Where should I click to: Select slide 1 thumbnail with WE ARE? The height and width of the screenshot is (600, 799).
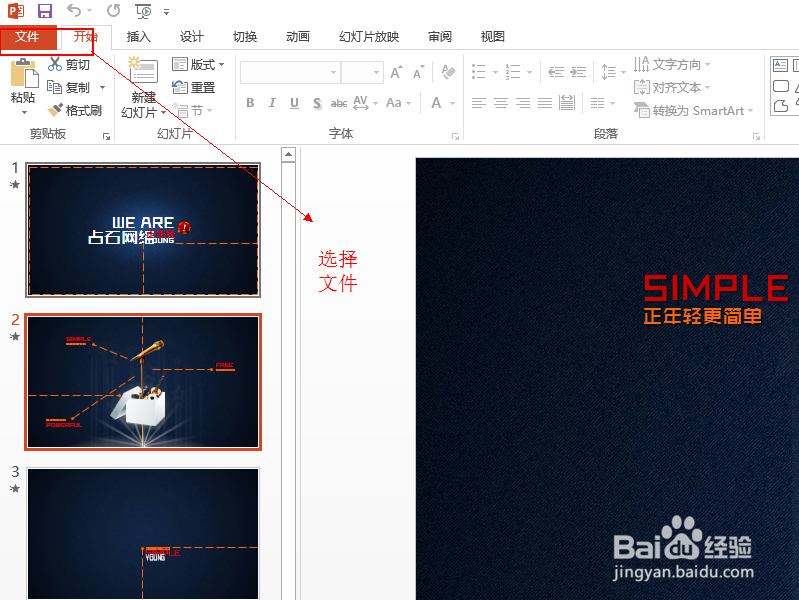143,230
